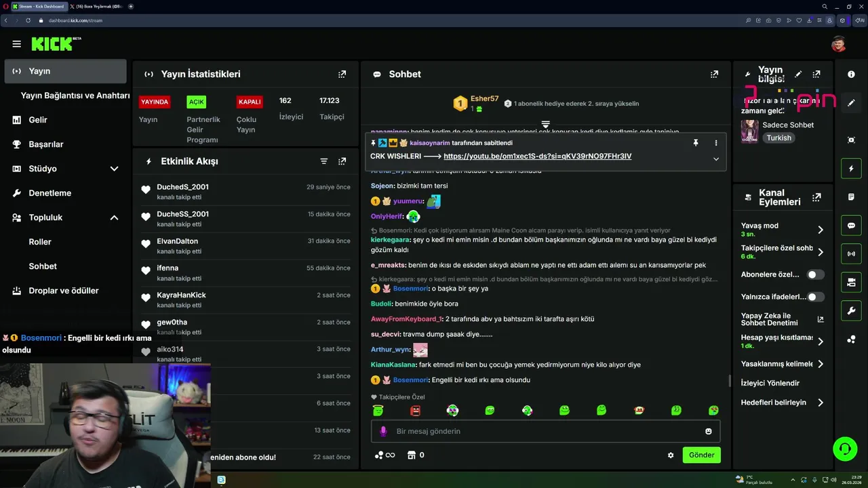Image resolution: width=868 pixels, height=488 pixels.
Task: Toggle the camera panel icon in right rail
Action: [851, 283]
